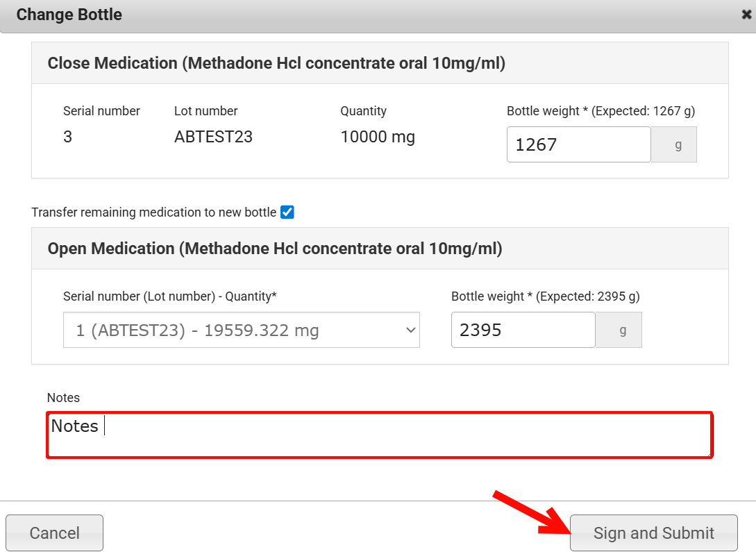This screenshot has height=552, width=756.
Task: Click the g unit beside 2395 weight
Action: (622, 330)
